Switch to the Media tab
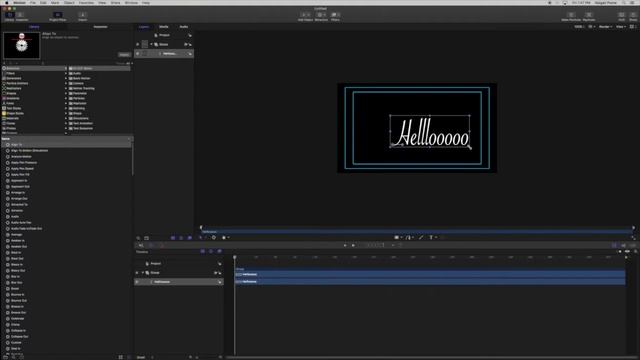Viewport: 640px width, 360px height. [164, 27]
